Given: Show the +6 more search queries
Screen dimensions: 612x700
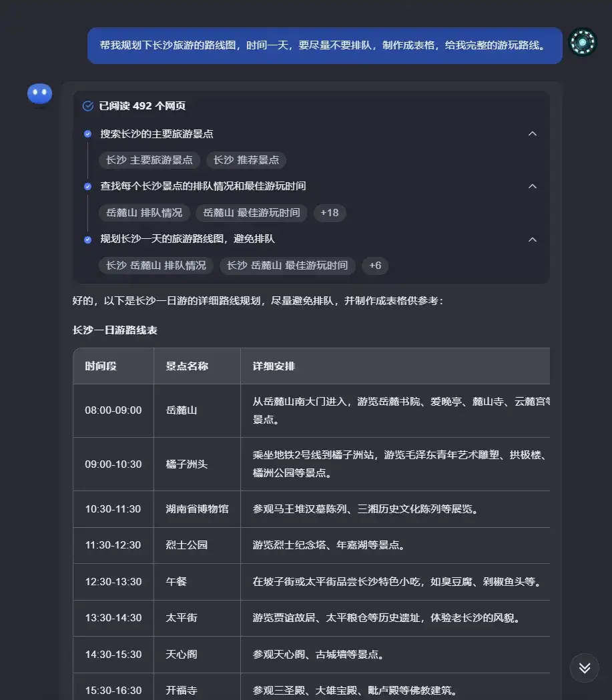Looking at the screenshot, I should [x=375, y=265].
